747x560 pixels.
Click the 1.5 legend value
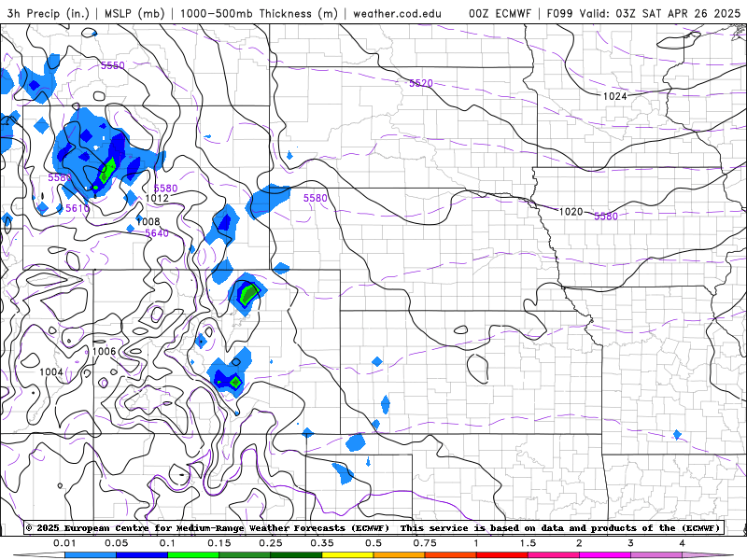pyautogui.click(x=528, y=543)
